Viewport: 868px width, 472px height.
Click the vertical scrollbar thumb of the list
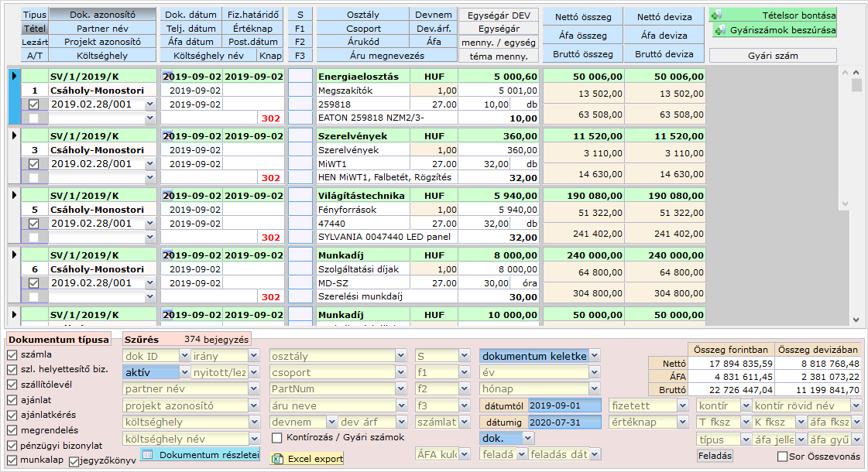[x=856, y=85]
